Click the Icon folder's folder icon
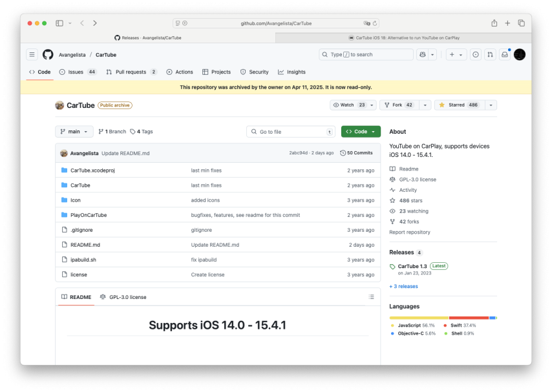 point(65,200)
